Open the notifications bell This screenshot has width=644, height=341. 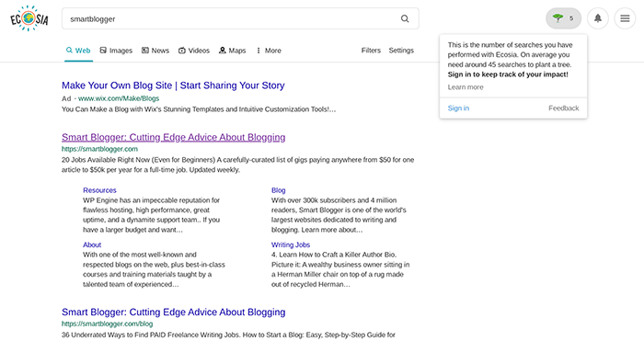coord(598,18)
